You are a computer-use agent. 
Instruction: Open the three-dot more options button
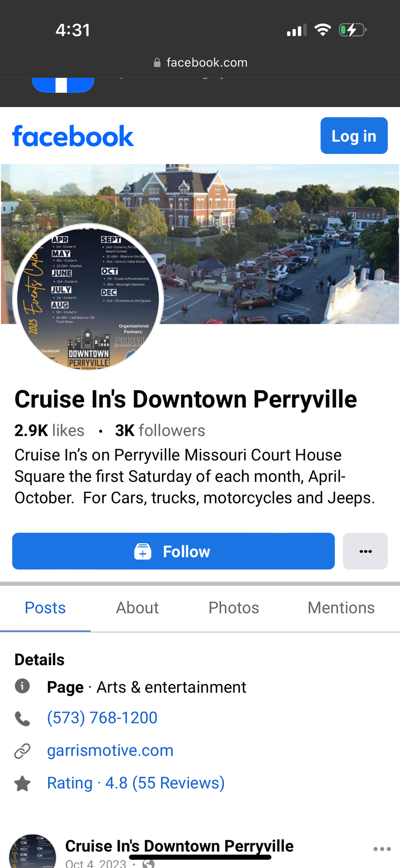365,551
